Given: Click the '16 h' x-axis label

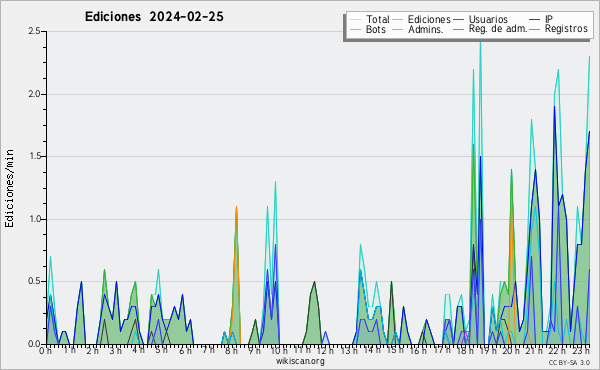Looking at the screenshot, I should pos(418,351).
